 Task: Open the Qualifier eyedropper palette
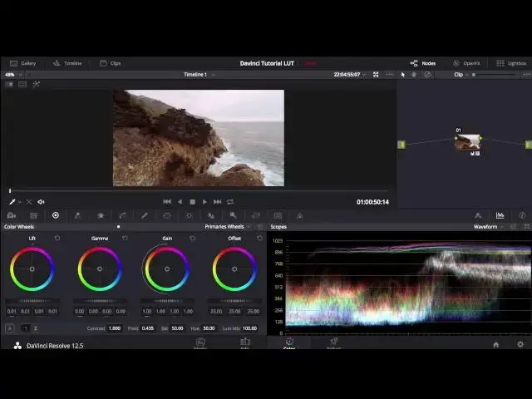145,215
